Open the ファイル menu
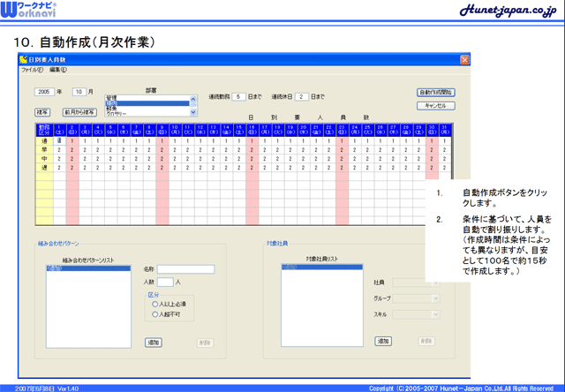Screen dimensions: 565x392 click(32, 69)
